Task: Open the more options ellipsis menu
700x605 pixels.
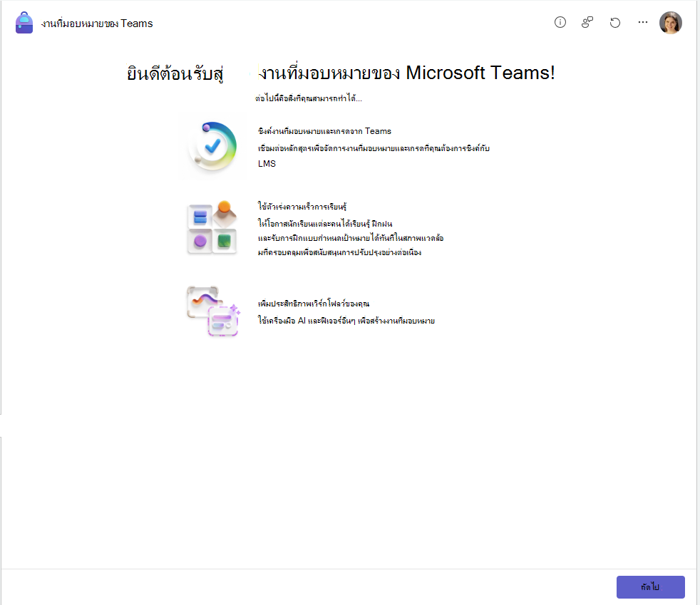Action: [643, 22]
